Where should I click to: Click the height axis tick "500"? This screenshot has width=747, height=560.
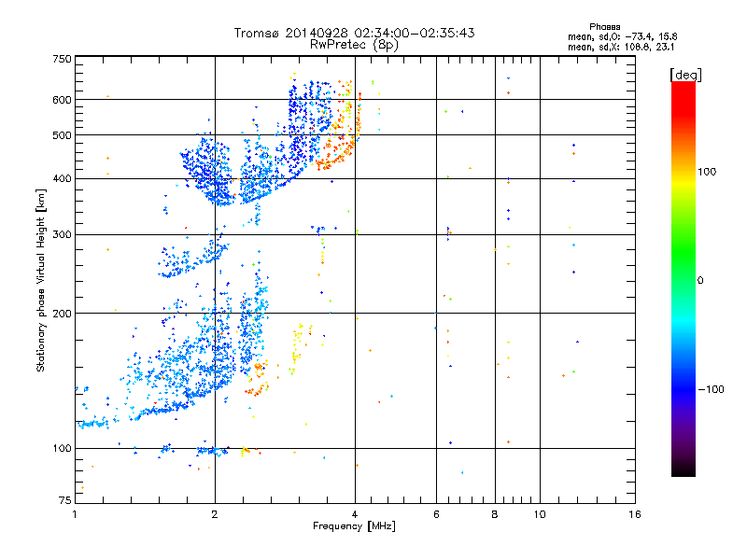62,135
